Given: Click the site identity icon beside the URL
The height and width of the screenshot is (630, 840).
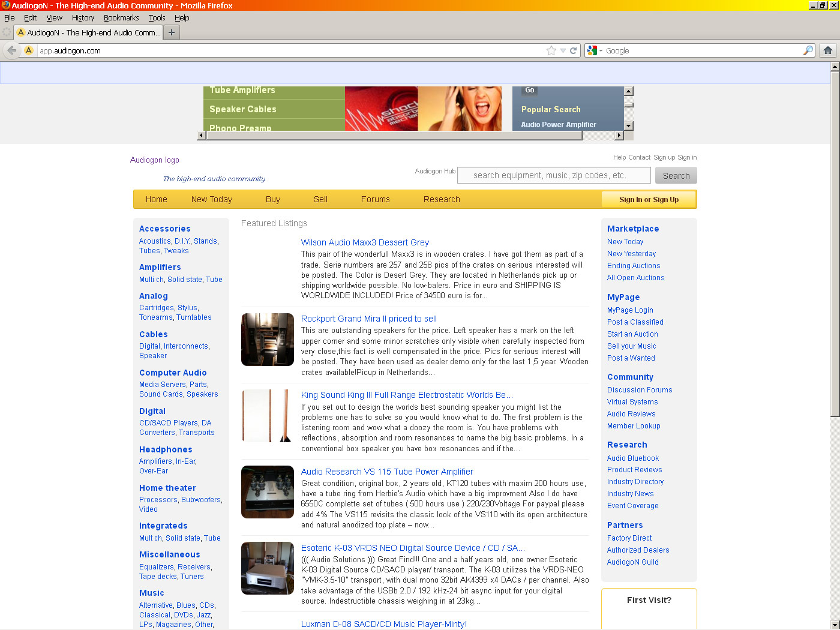Looking at the screenshot, I should pos(28,50).
